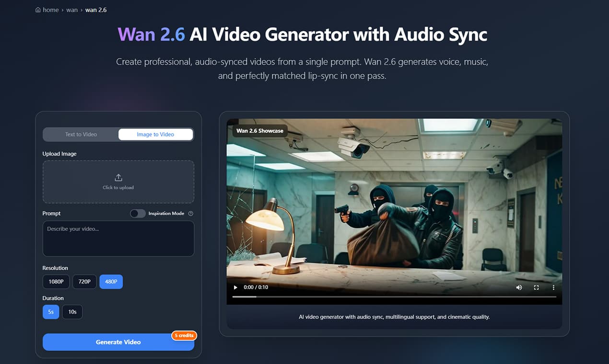Viewport: 609px width, 364px height.
Task: Enter fullscreen on the video player
Action: [536, 287]
